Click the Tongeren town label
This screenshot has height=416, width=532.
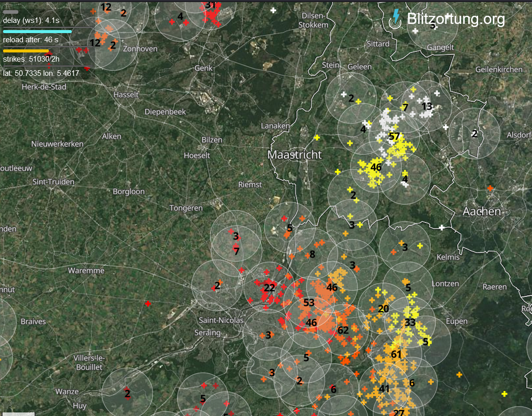pyautogui.click(x=186, y=208)
